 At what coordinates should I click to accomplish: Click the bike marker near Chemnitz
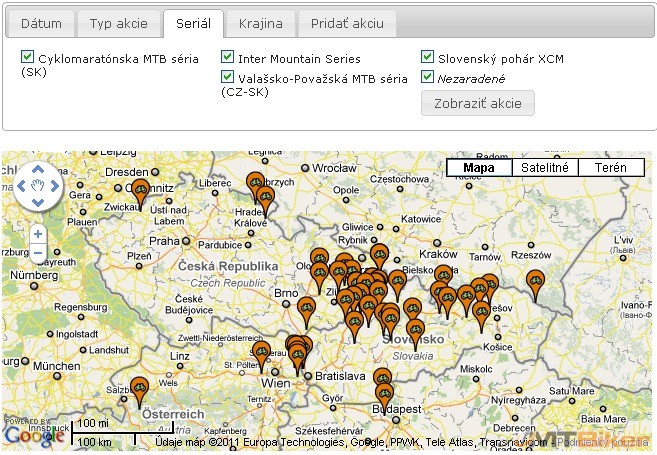[x=141, y=190]
